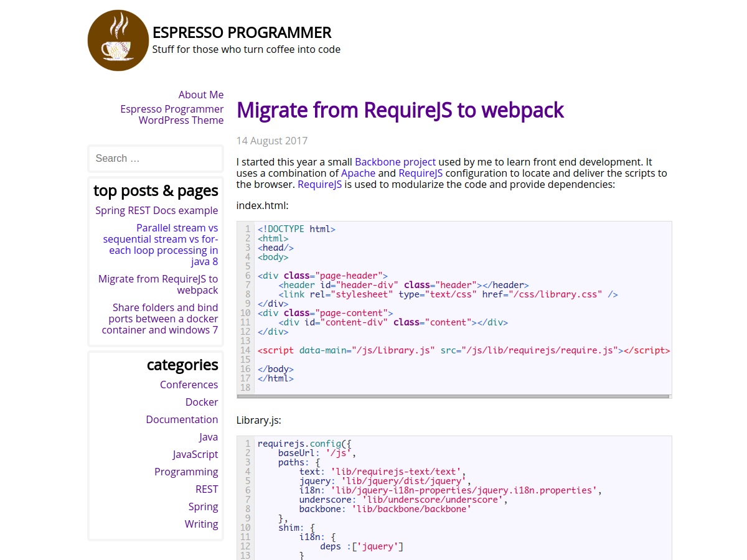
Task: Open the Spring REST Docs example post
Action: (x=156, y=210)
